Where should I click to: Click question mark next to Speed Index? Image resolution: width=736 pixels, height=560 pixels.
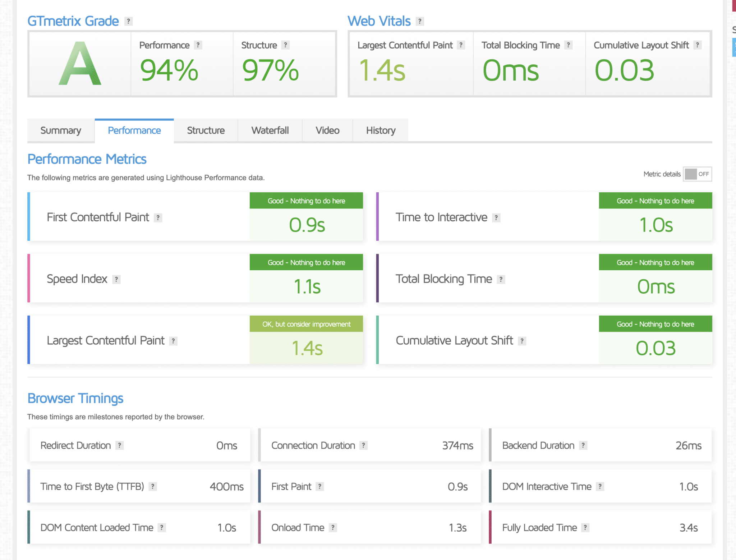click(116, 279)
